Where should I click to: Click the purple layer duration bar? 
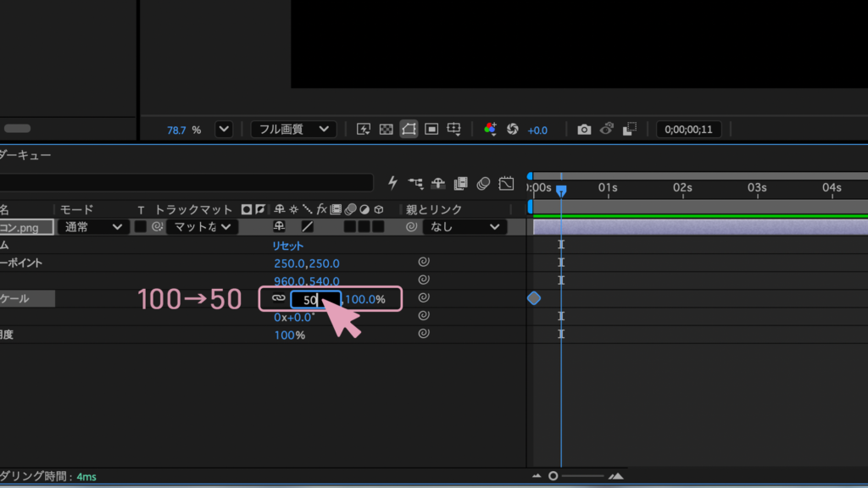point(700,227)
